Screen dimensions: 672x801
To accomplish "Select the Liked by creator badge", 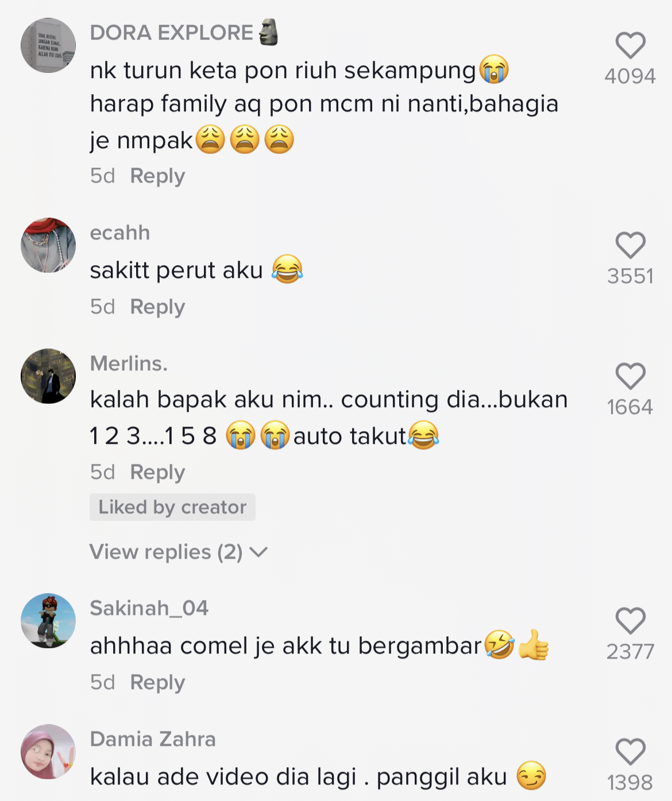I will 172,507.
